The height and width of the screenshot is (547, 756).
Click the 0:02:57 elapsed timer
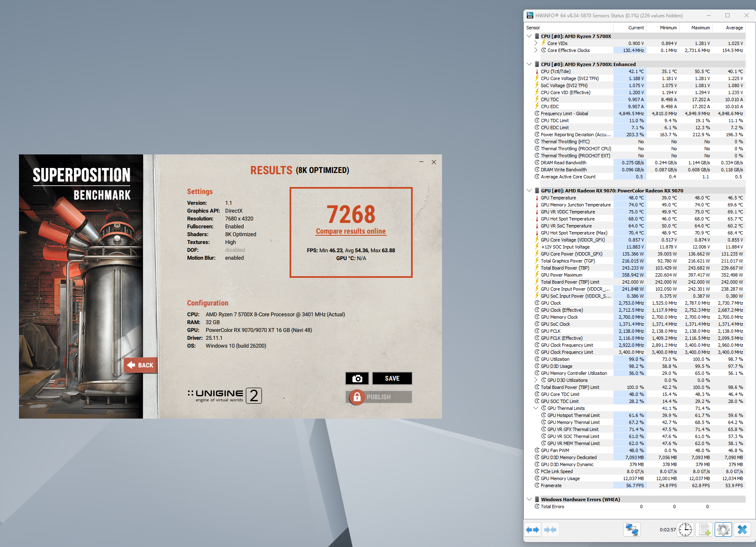point(668,530)
